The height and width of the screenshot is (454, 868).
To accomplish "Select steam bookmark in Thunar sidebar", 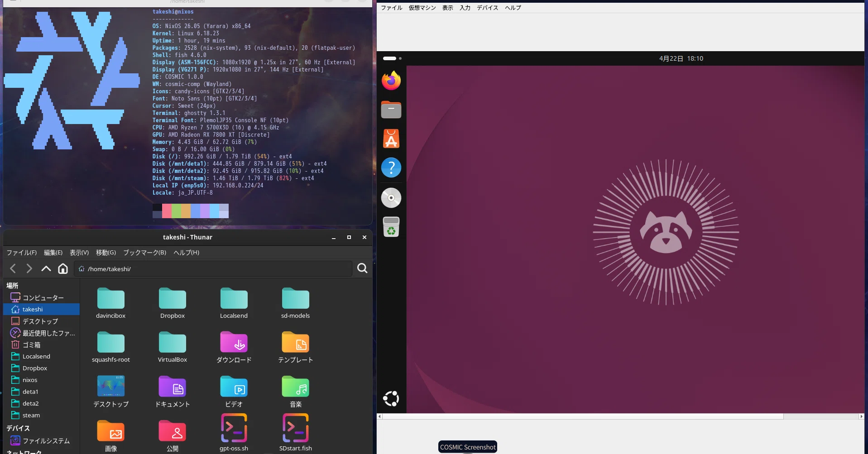I will [42, 415].
